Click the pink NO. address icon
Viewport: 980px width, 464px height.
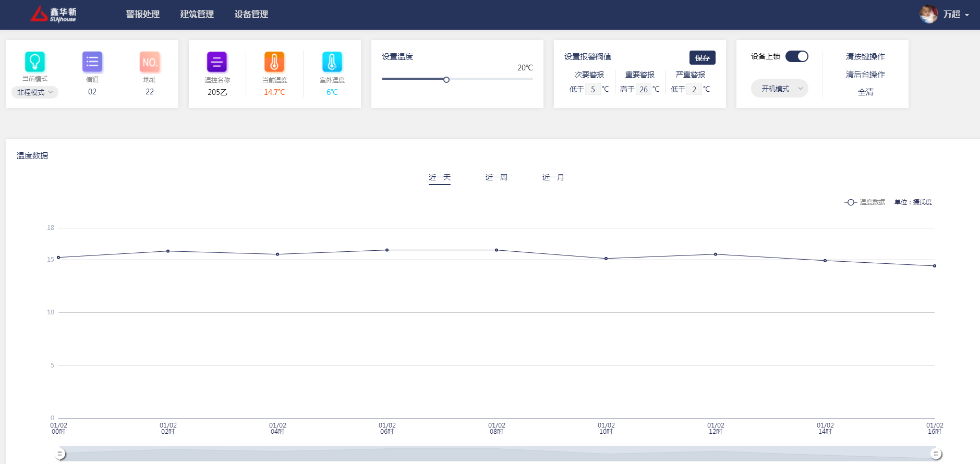(x=150, y=62)
